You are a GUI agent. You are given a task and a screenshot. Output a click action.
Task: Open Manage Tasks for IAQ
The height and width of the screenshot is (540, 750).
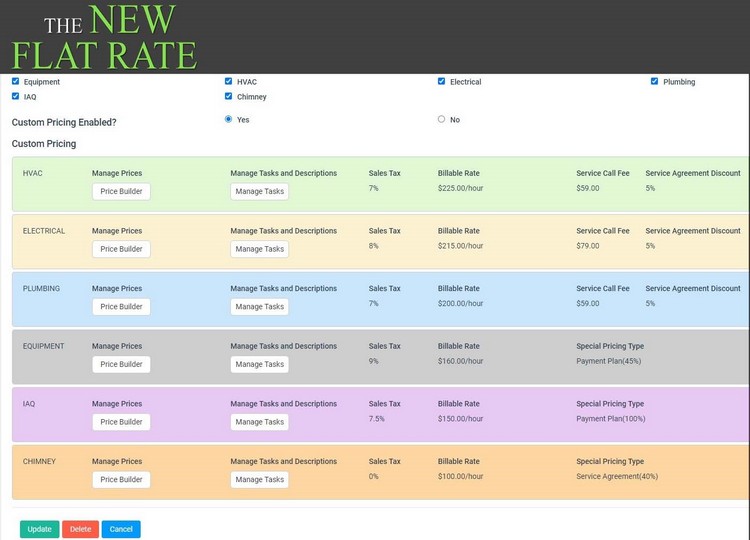259,422
